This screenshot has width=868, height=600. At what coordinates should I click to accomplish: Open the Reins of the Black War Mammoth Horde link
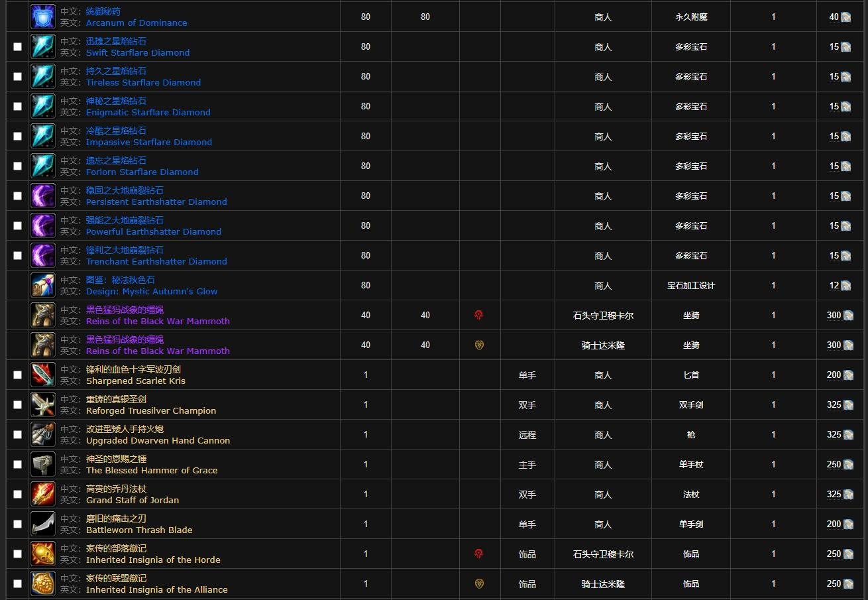158,321
